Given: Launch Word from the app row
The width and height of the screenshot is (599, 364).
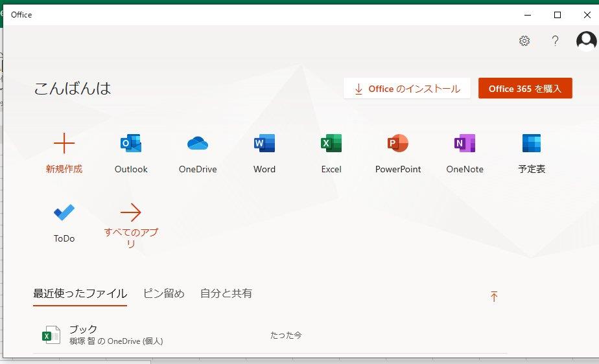Looking at the screenshot, I should pos(264,143).
